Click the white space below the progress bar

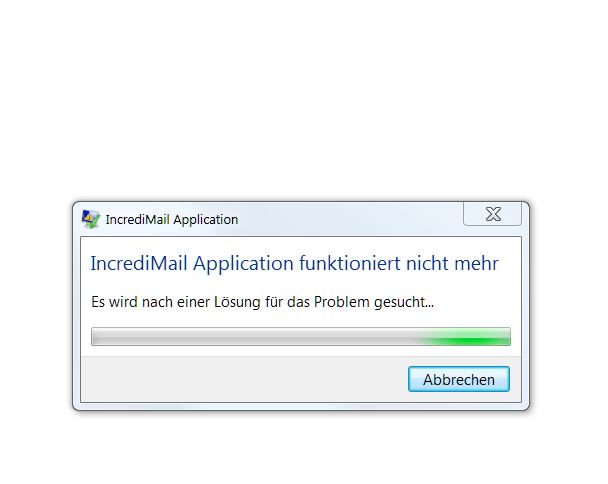click(x=301, y=351)
